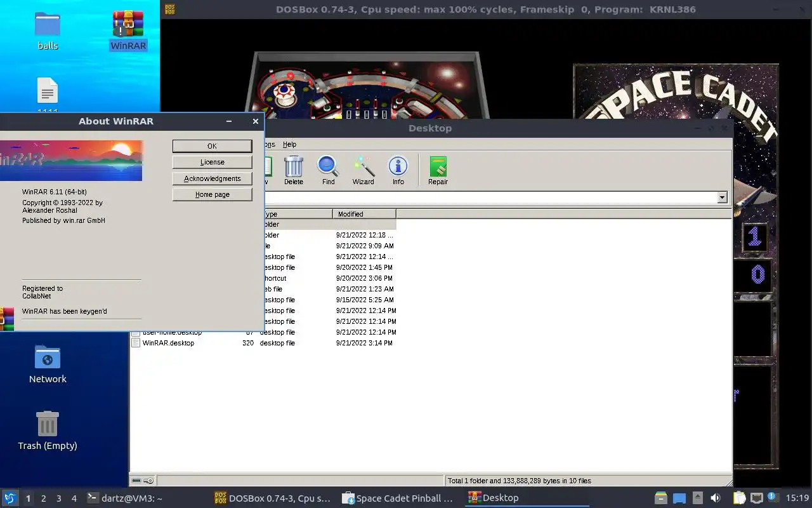Switch to the dartz@VM3 terminal taskbar item
Image resolution: width=812 pixels, height=508 pixels.
[124, 498]
